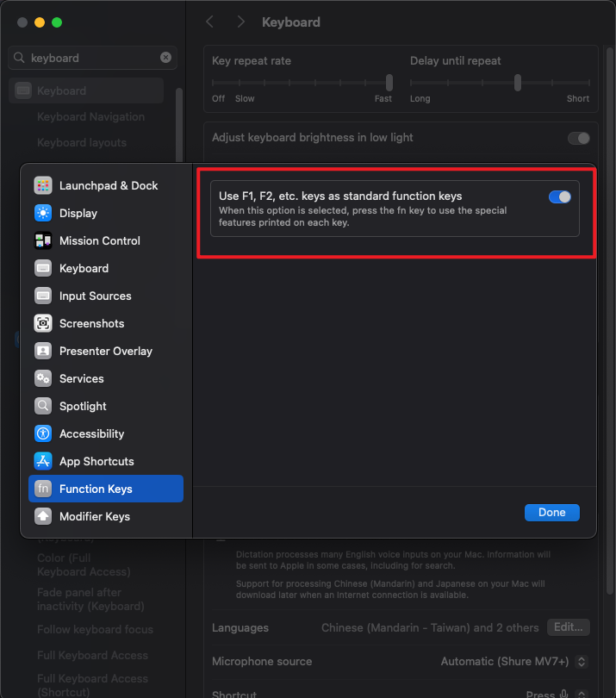Toggle Adjust keyboard brightness in low light
The height and width of the screenshot is (698, 616).
tap(578, 138)
